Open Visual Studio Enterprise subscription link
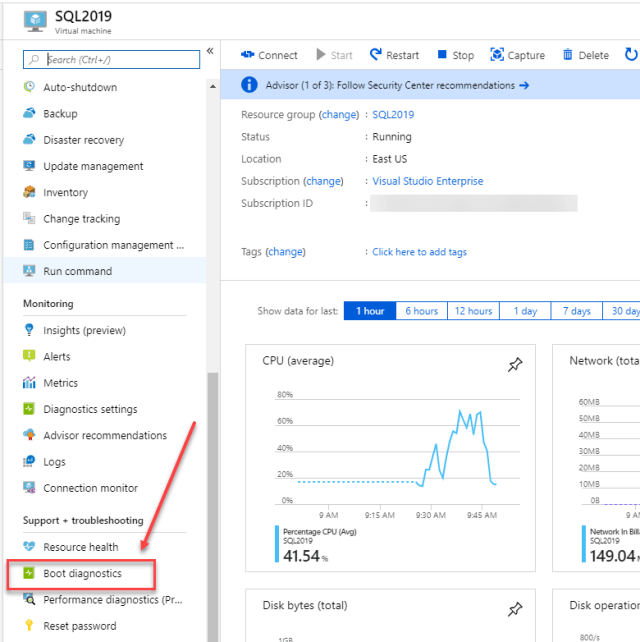The height and width of the screenshot is (642, 640). [427, 181]
